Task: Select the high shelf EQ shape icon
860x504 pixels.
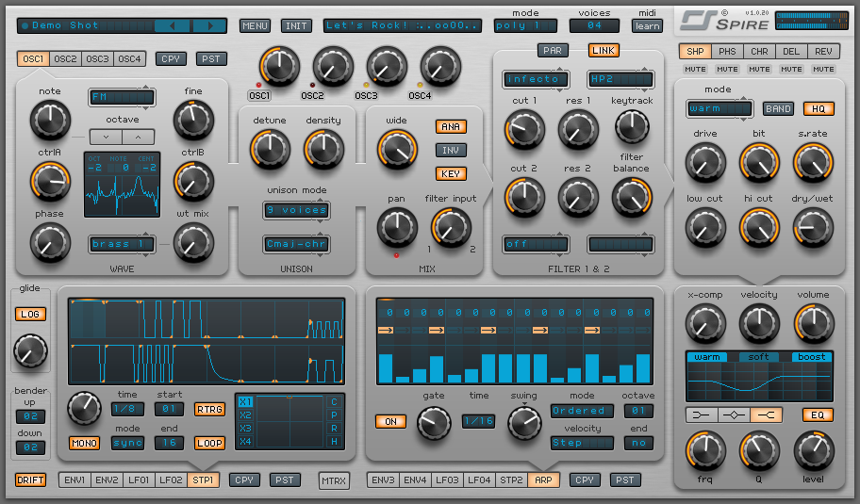Action: [x=769, y=415]
